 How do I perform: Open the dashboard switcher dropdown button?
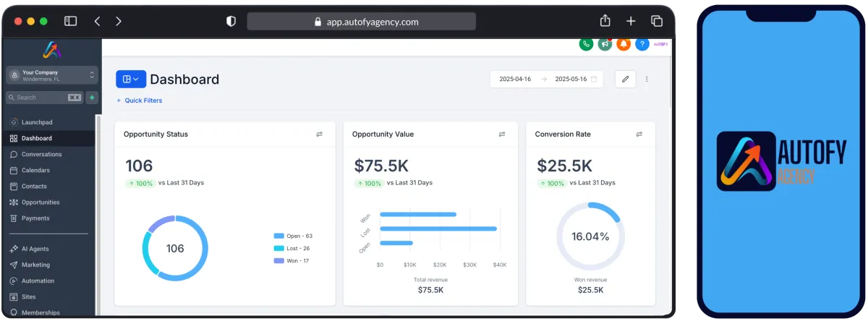point(131,80)
